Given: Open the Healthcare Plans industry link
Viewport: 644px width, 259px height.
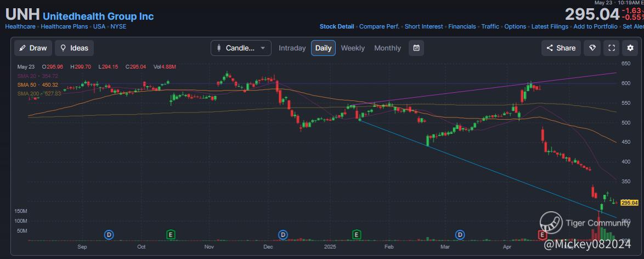Looking at the screenshot, I should coord(65,26).
